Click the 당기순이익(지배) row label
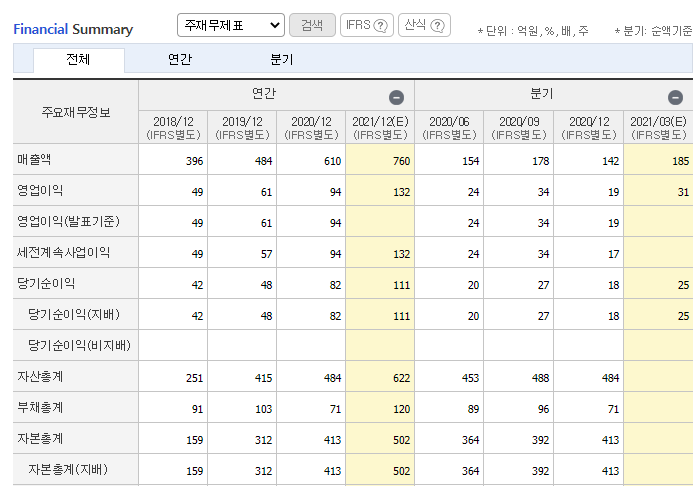The height and width of the screenshot is (486, 699). tap(74, 315)
